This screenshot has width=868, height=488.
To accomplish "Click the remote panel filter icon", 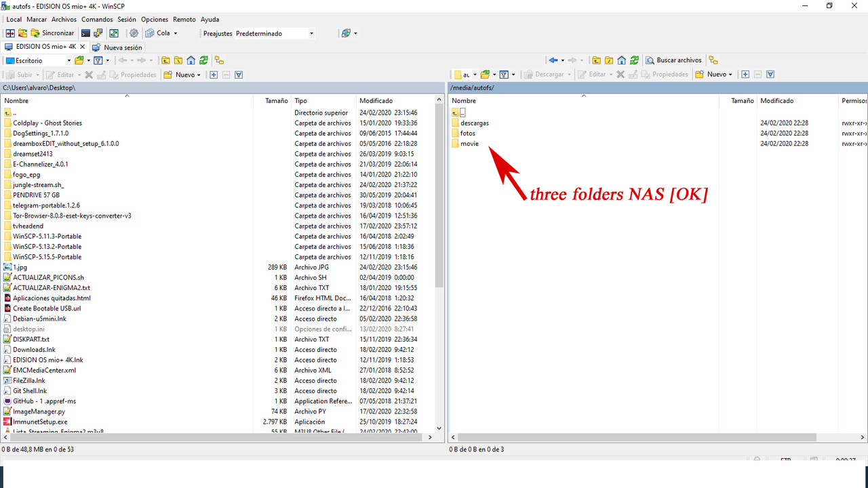I will pos(504,75).
